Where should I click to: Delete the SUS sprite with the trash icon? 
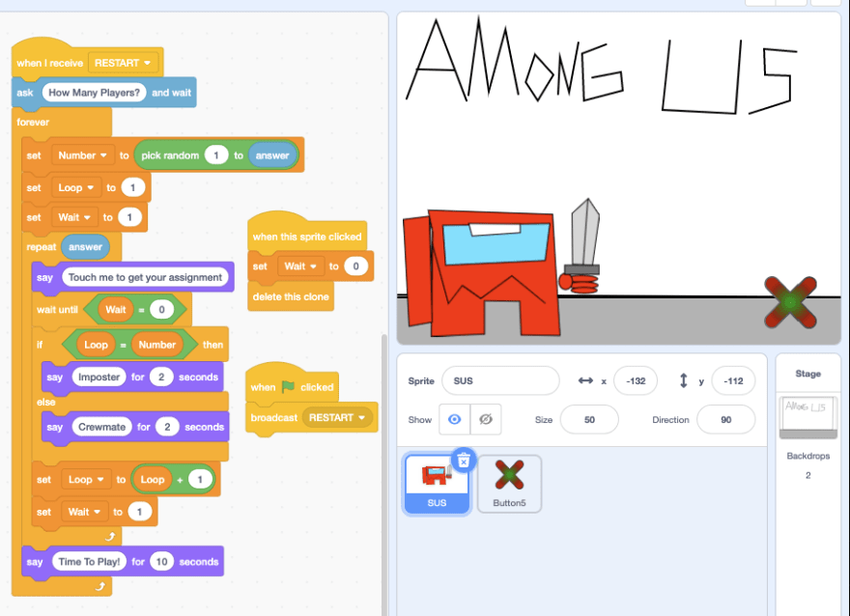[x=464, y=461]
